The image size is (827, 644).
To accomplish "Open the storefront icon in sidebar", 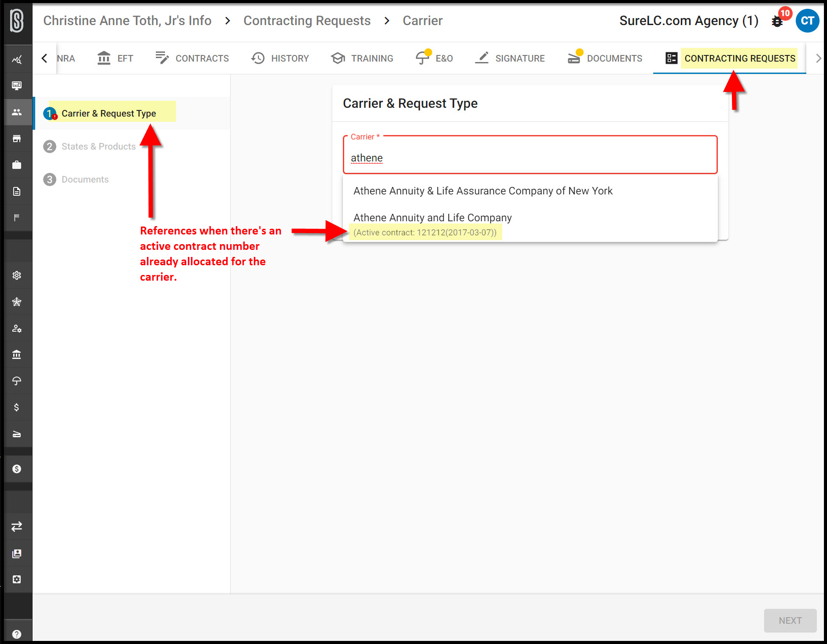I will [x=17, y=139].
